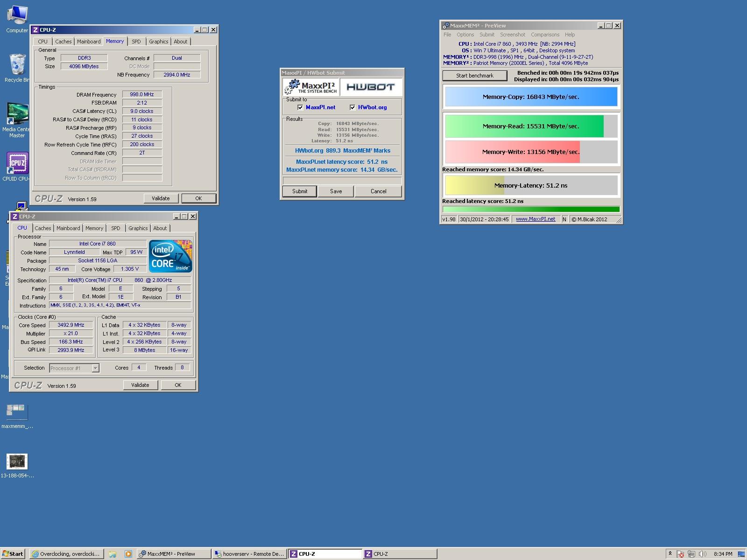This screenshot has height=560, width=747.
Task: Toggle the HWbot.org submit checkbox
Action: pos(352,107)
